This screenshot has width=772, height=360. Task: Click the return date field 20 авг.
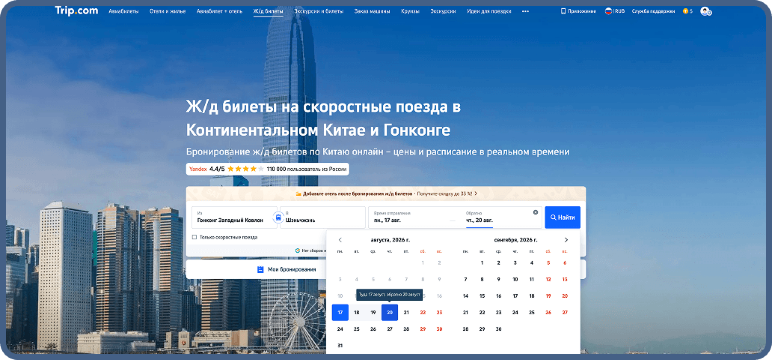(x=497, y=217)
